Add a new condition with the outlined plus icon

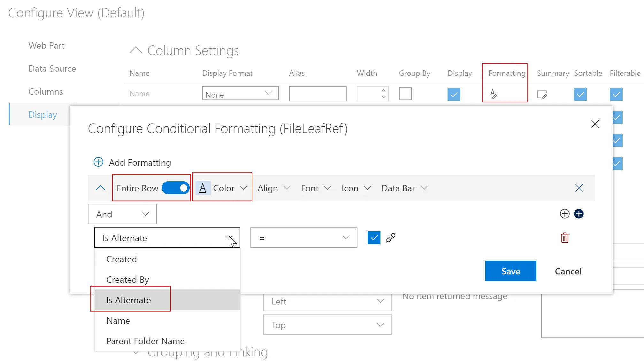tap(564, 214)
